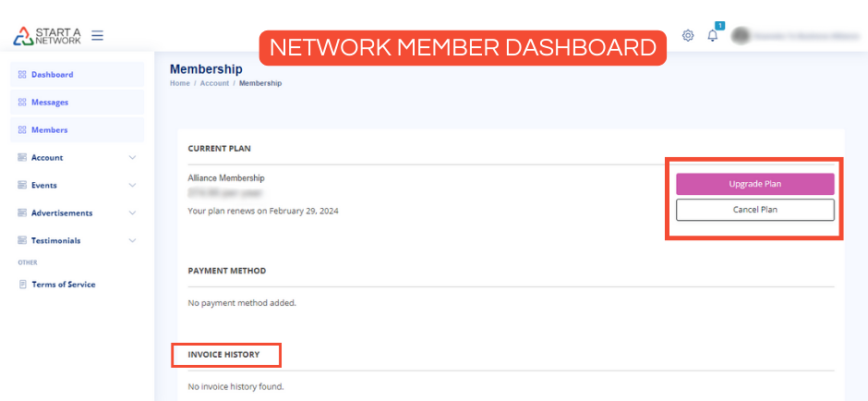Click the Upgrade Plan button
The width and height of the screenshot is (868, 401).
coord(754,184)
